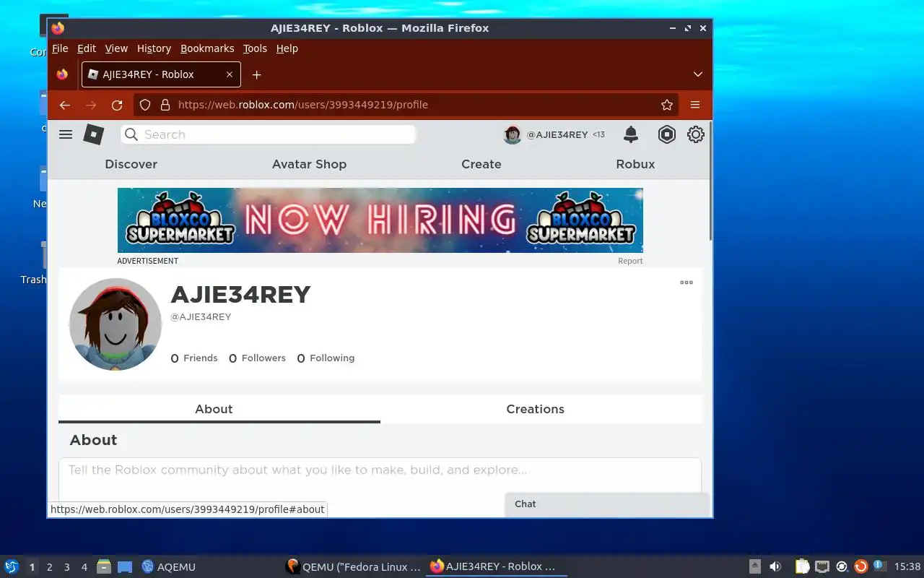The width and height of the screenshot is (924, 578).
Task: Open the Avatar Shop link
Action: tap(309, 164)
